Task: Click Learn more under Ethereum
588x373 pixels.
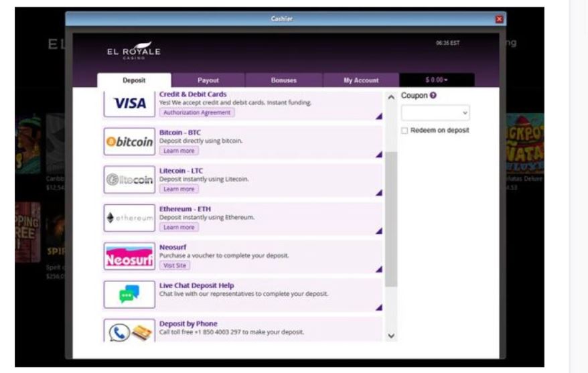Action: [179, 228]
